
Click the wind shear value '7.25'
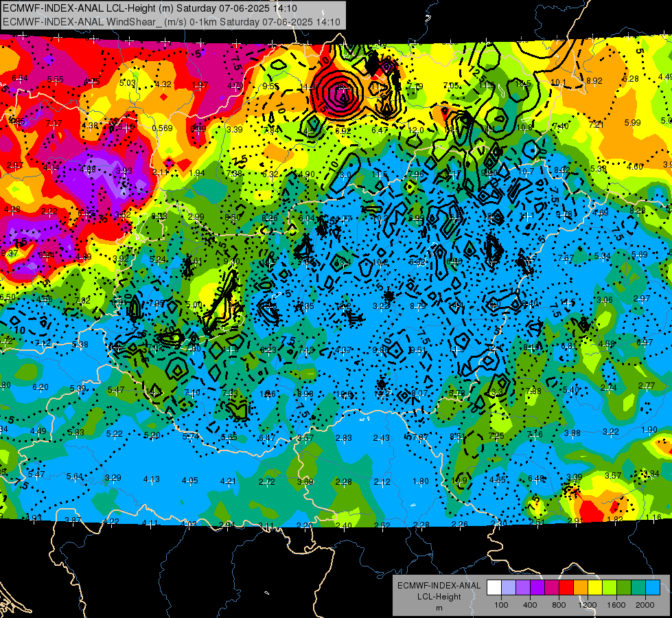coord(496,436)
